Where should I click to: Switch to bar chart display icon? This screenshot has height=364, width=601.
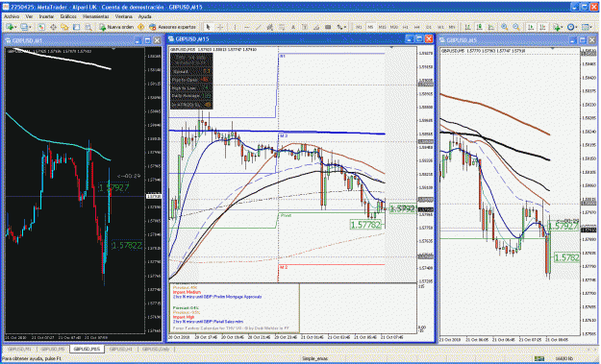coord(468,27)
